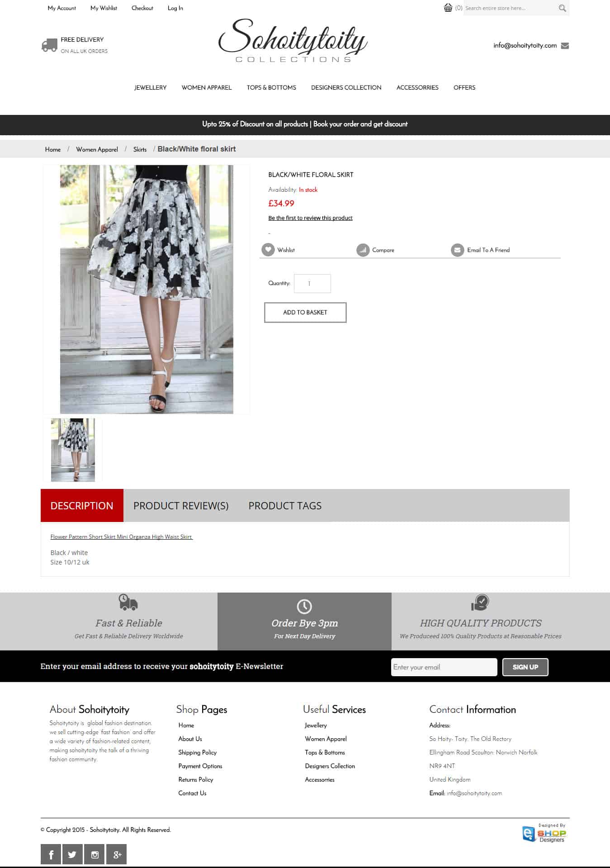Click 'Be the first to review' link

pos(310,218)
